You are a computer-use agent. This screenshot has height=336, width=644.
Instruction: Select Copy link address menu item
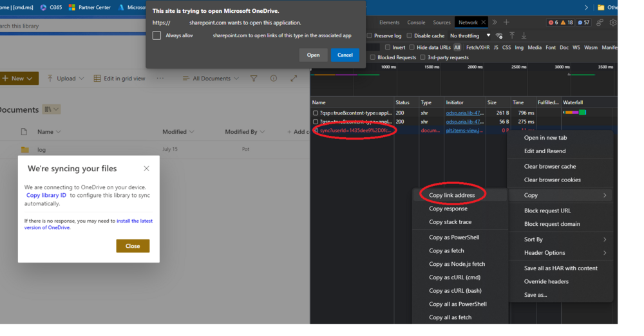pos(451,195)
